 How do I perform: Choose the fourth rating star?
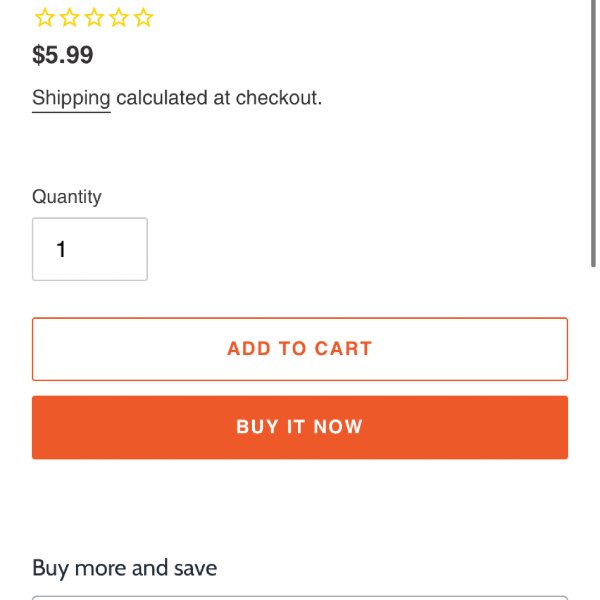coord(119,18)
